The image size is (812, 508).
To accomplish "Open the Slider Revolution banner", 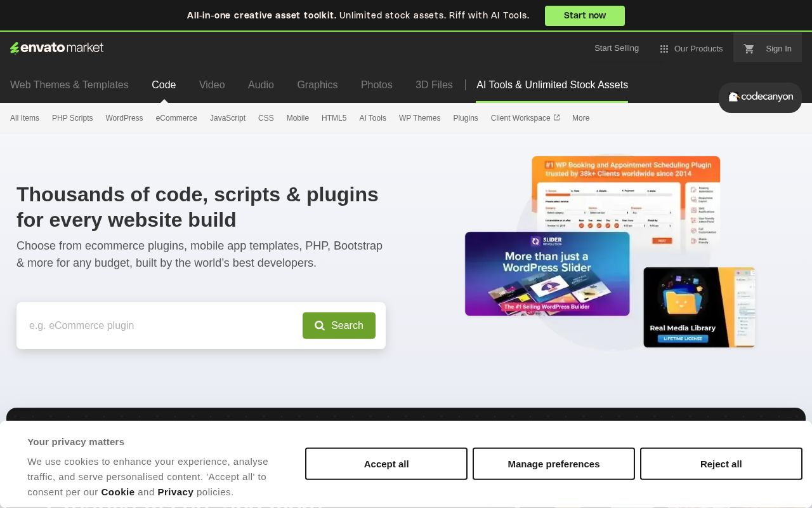I will [x=547, y=274].
